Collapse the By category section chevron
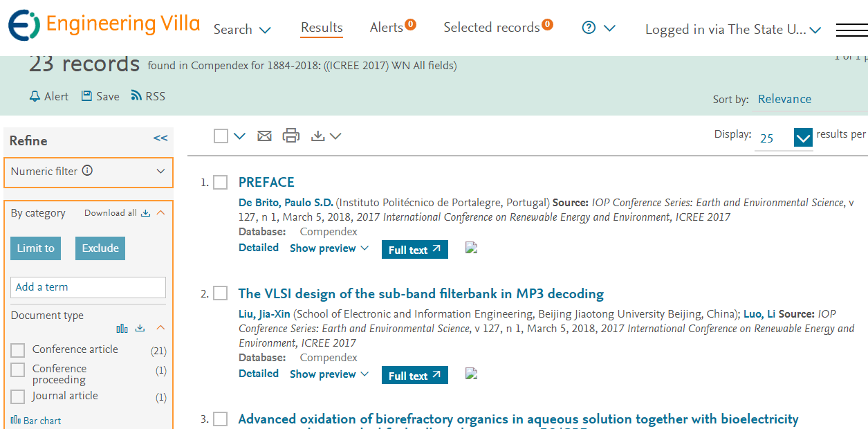The width and height of the screenshot is (868, 429). 160,213
